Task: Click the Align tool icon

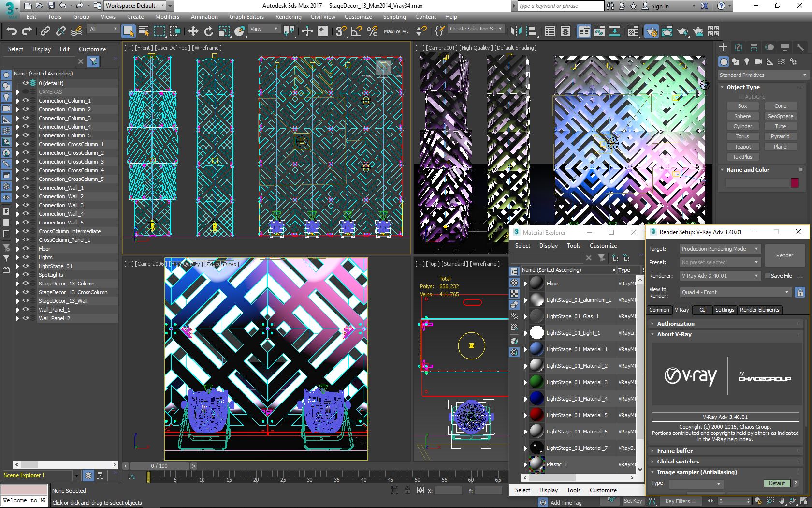Action: pos(531,31)
